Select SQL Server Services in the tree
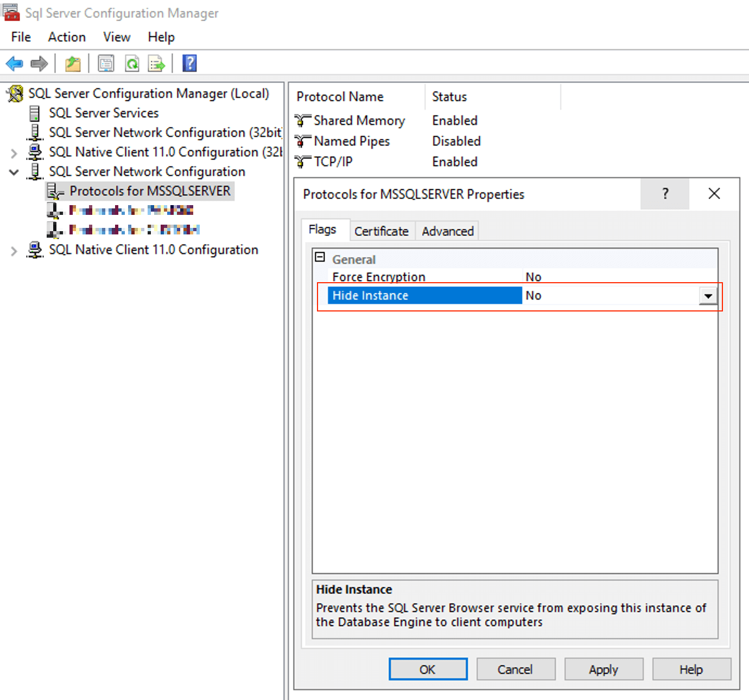 pos(104,113)
